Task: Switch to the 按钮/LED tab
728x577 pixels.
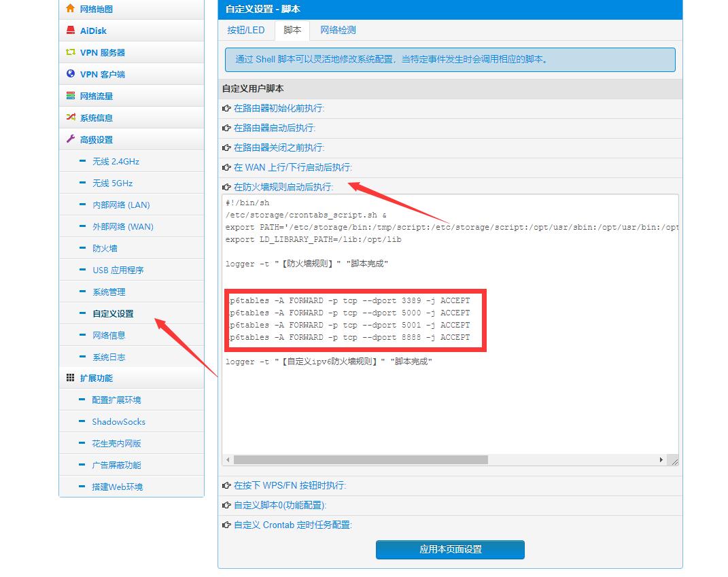Action: pyautogui.click(x=246, y=30)
